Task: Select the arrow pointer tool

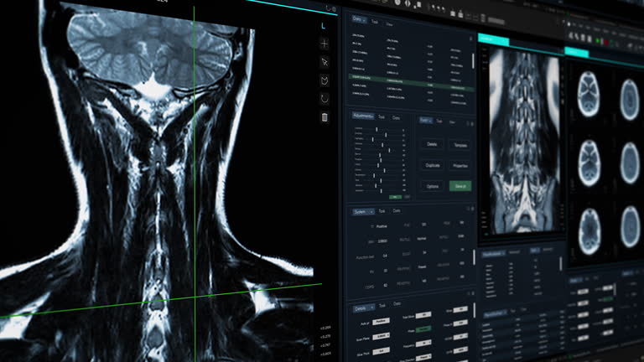Action: [x=325, y=62]
